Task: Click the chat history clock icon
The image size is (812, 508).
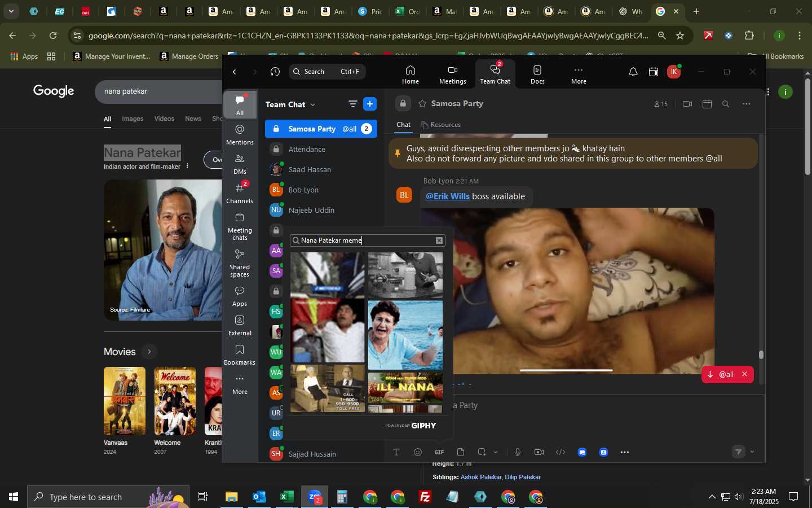Action: click(275, 72)
